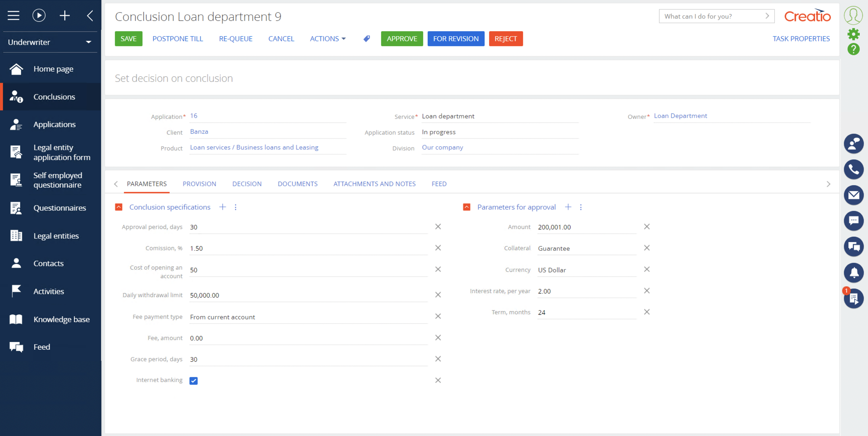This screenshot has width=868, height=436.
Task: Switch to the Provision tab
Action: tap(199, 184)
